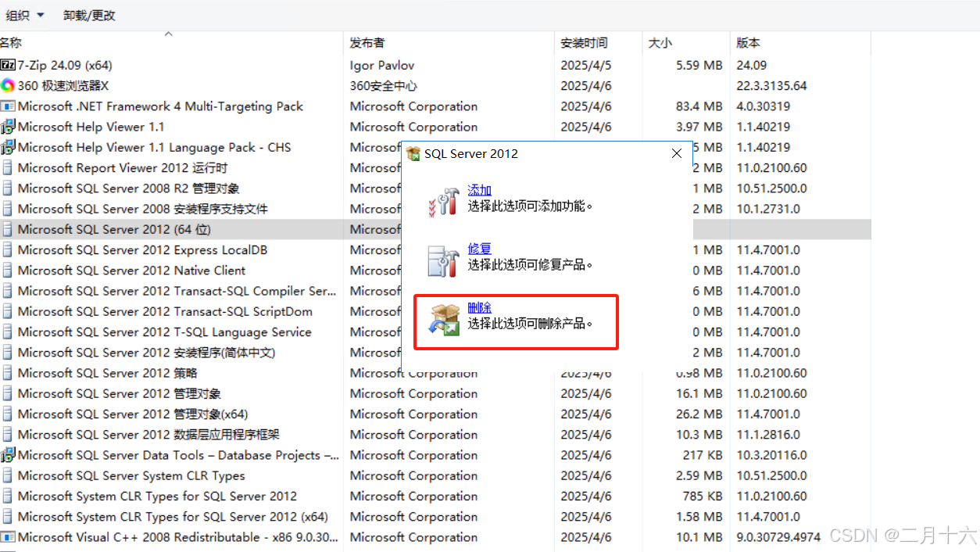The width and height of the screenshot is (980, 552).
Task: Click the 添加 link in the dialog
Action: click(479, 191)
